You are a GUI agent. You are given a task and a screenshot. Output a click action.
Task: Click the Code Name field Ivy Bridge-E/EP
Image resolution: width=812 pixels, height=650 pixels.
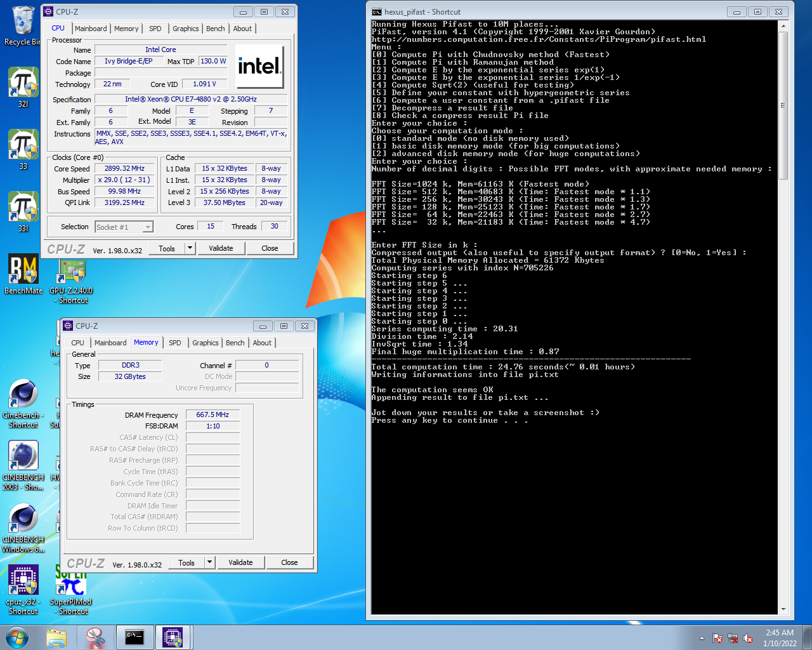(129, 61)
